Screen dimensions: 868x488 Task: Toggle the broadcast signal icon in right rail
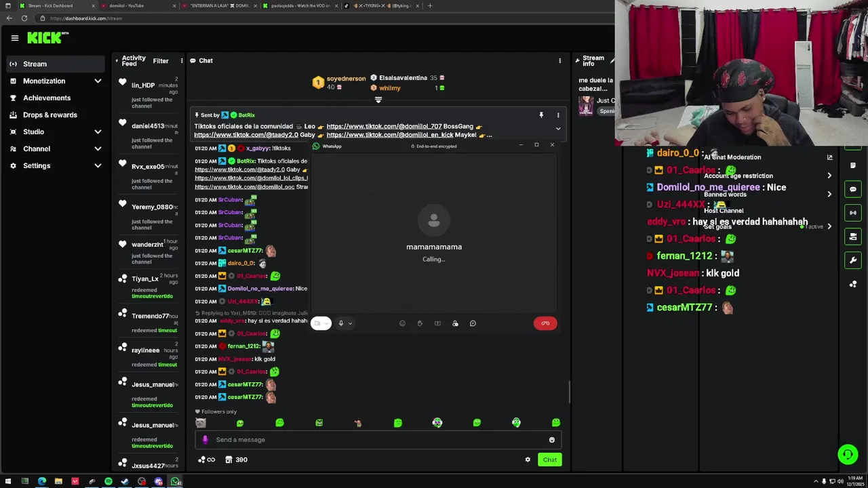coord(853,213)
